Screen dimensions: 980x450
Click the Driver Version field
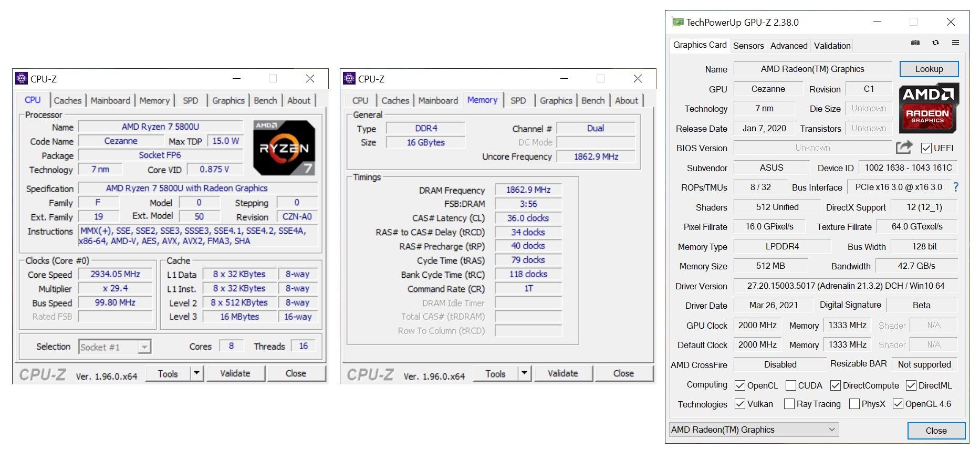(846, 286)
